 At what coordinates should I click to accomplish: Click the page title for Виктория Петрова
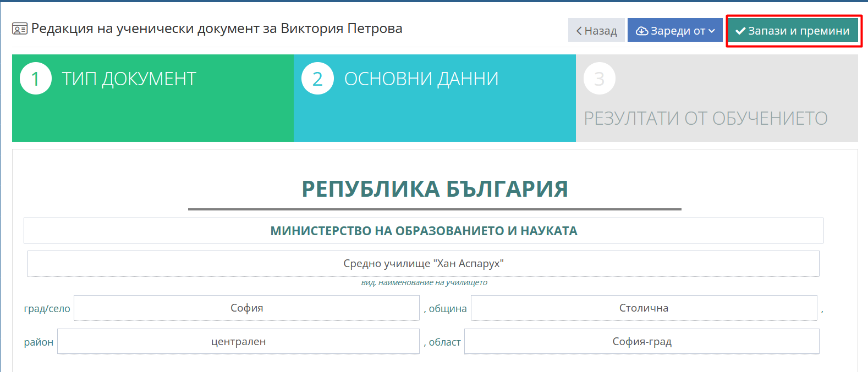tap(217, 29)
